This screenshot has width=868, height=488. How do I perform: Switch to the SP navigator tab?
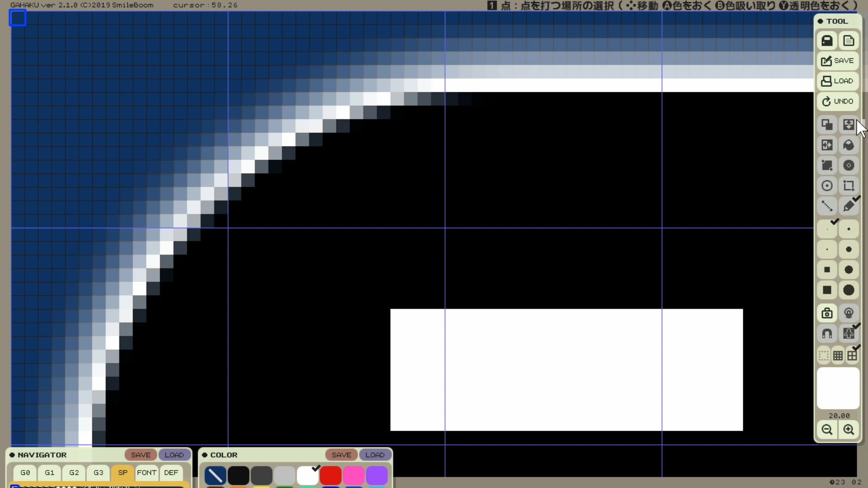click(x=123, y=473)
